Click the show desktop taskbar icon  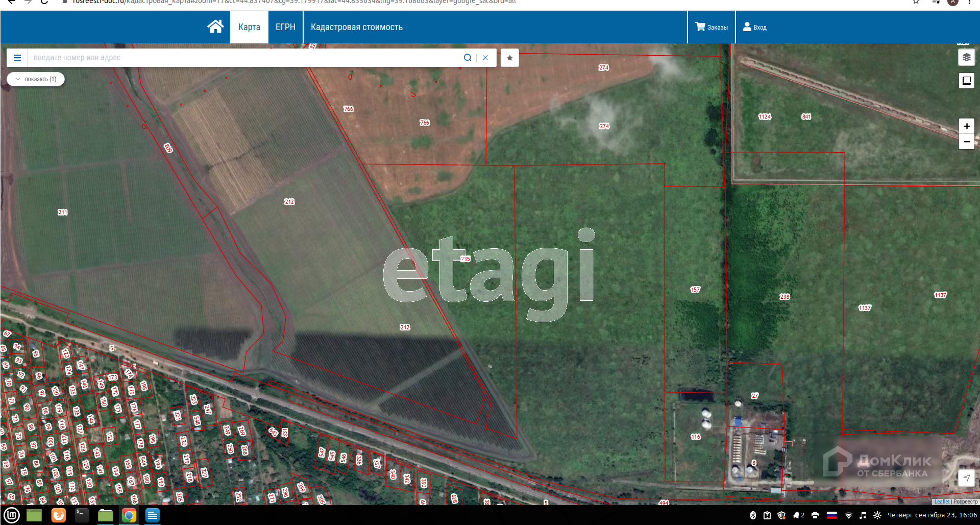coord(34,515)
